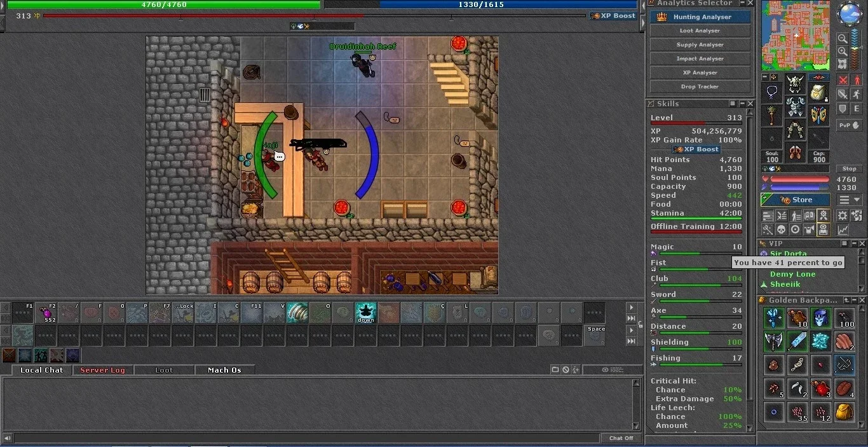Open the analytics chart icon in sidebar
This screenshot has height=447, width=868.
pos(843,230)
